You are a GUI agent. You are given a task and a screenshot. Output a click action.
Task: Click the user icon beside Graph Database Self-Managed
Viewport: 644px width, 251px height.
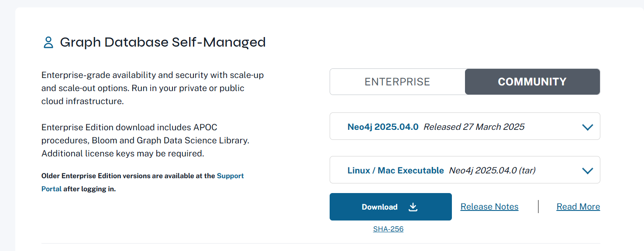pos(48,42)
